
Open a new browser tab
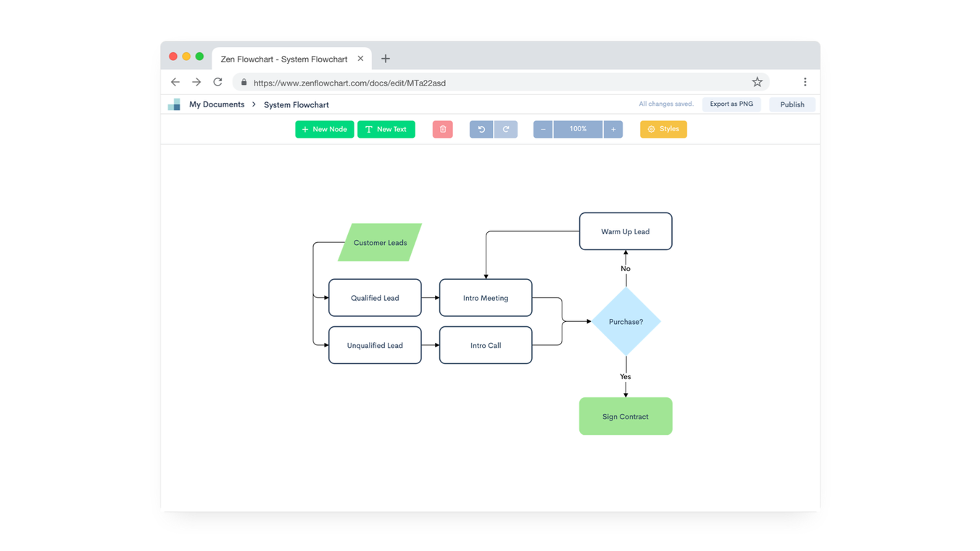pyautogui.click(x=385, y=58)
